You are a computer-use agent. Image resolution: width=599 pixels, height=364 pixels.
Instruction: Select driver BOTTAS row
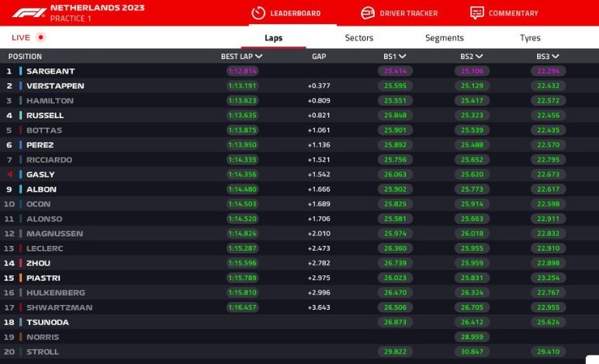[299, 130]
